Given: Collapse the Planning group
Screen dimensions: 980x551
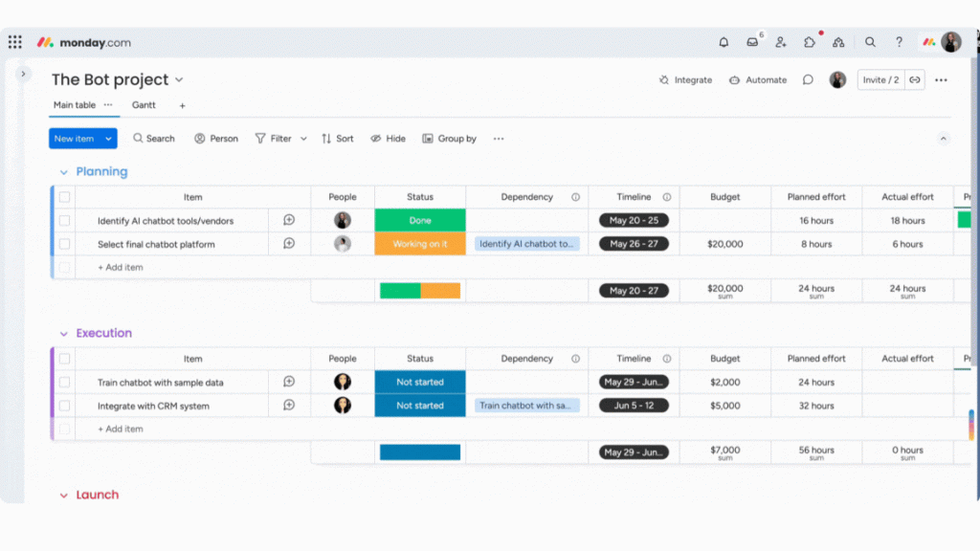Looking at the screenshot, I should pos(64,172).
